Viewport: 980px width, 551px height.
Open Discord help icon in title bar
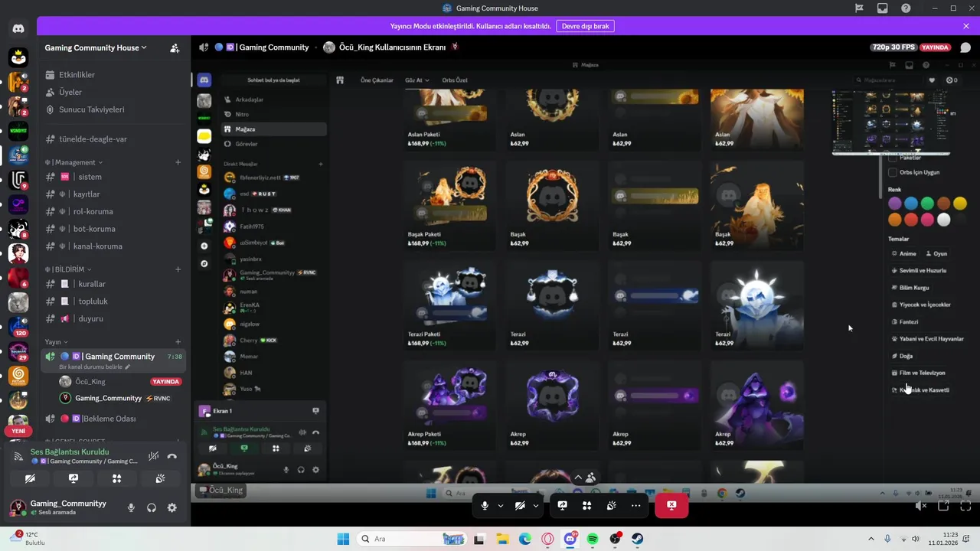pos(906,8)
